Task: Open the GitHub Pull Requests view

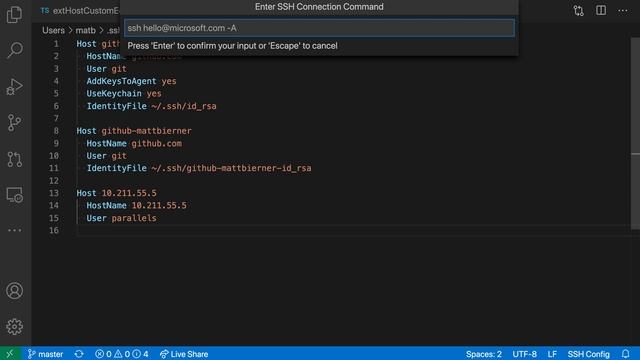Action: pyautogui.click(x=15, y=159)
